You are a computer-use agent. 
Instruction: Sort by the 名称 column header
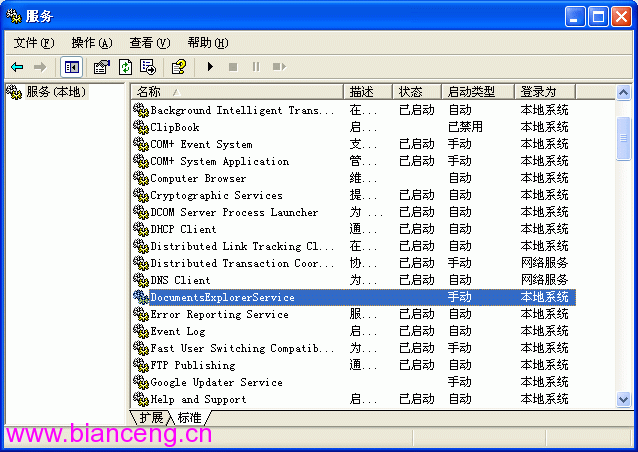pos(237,92)
